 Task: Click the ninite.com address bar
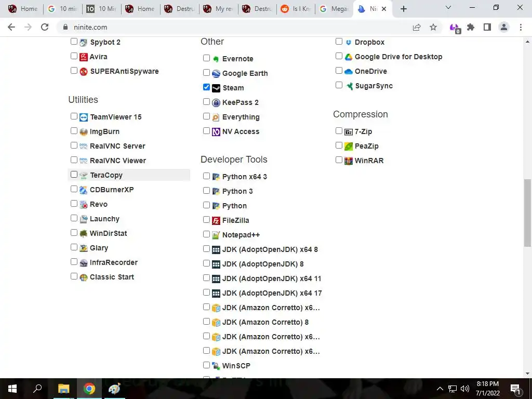234,27
